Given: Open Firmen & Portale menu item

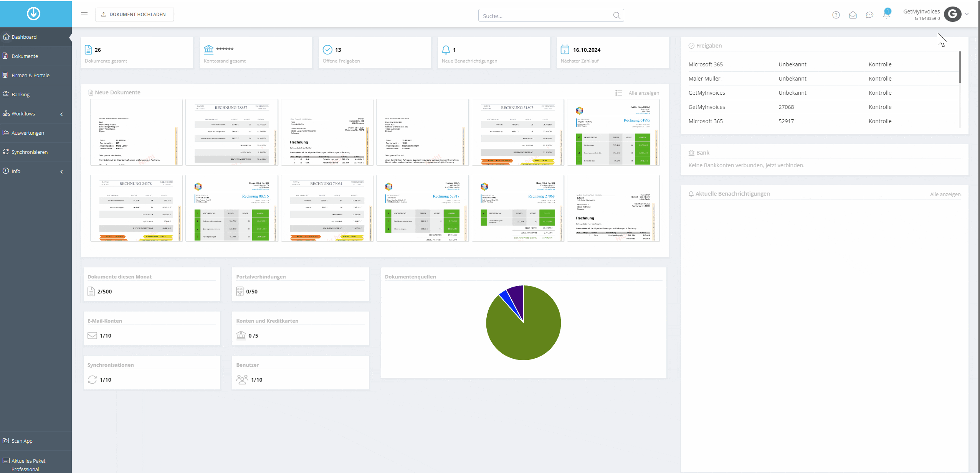Looking at the screenshot, I should coord(36,75).
